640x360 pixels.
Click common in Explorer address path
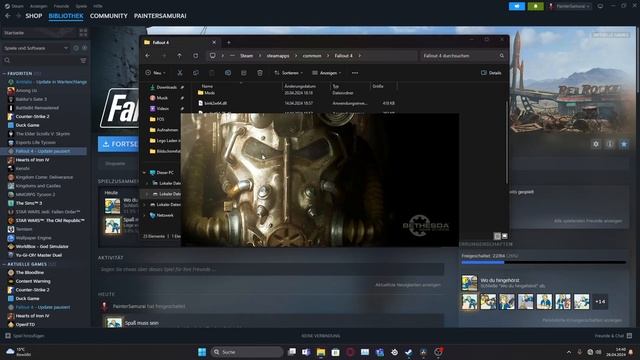(x=312, y=56)
